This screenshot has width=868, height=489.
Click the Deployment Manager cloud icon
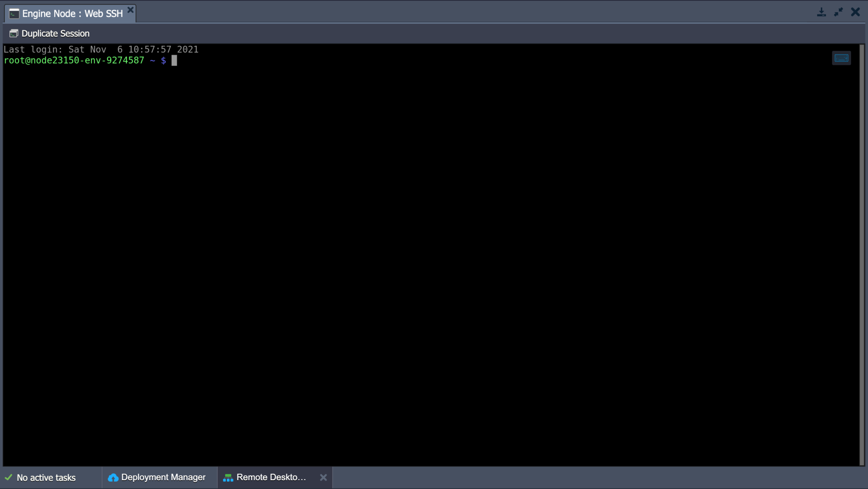(x=112, y=477)
